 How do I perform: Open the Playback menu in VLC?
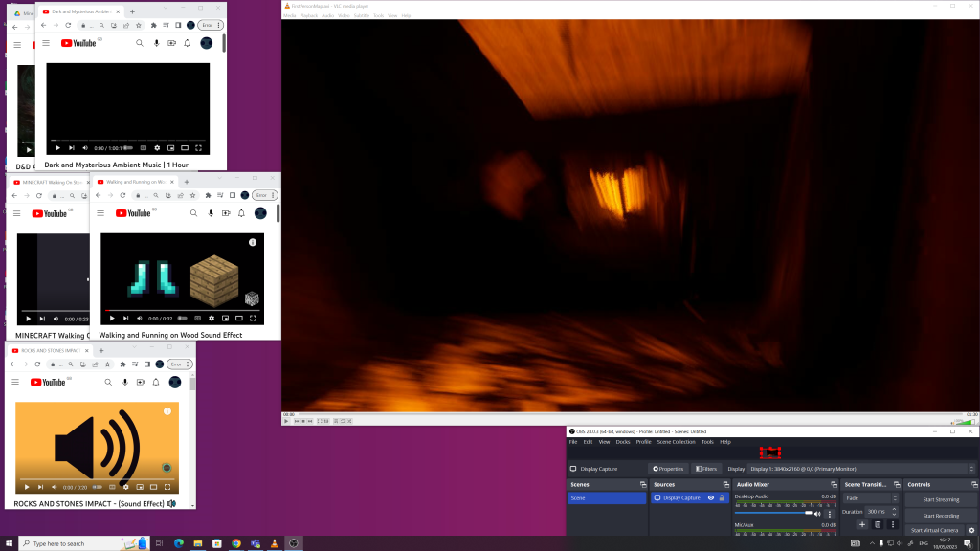point(308,16)
